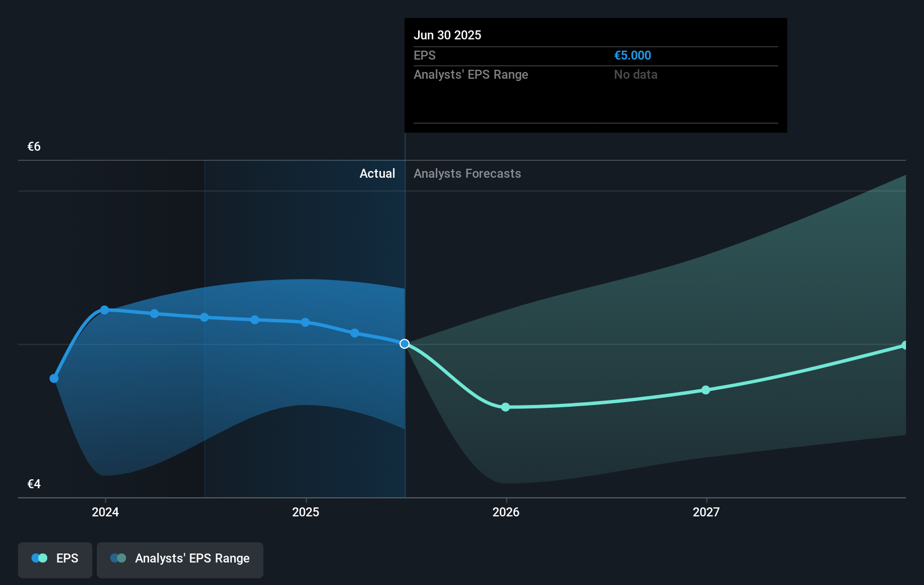This screenshot has height=585, width=924.
Task: Click the €5.000 EPS value link
Action: [633, 55]
